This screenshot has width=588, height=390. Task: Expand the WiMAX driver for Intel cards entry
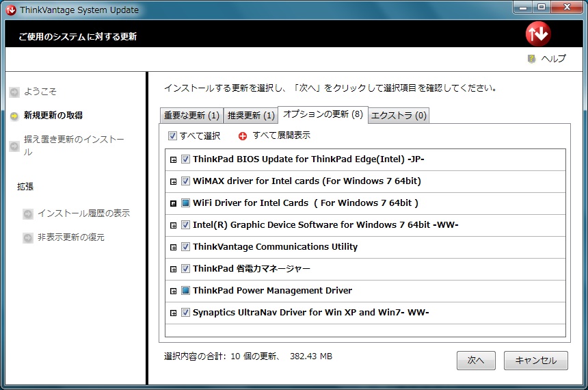coord(173,182)
